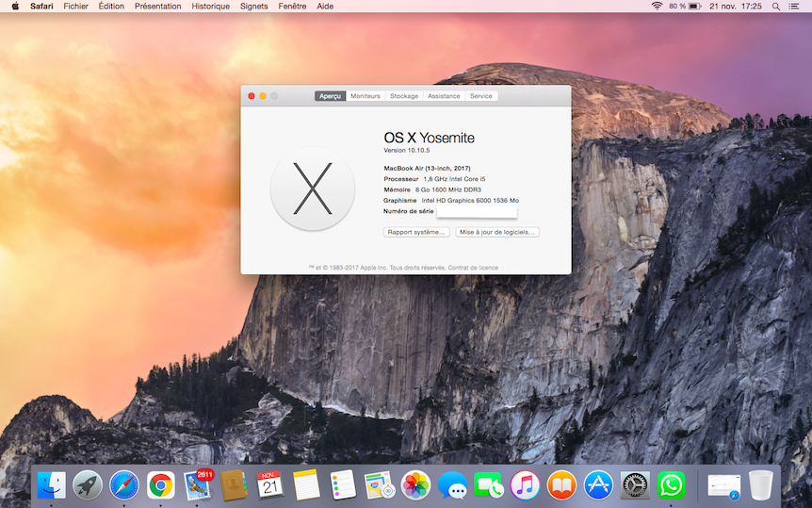Open the Historique menu

[x=211, y=7]
